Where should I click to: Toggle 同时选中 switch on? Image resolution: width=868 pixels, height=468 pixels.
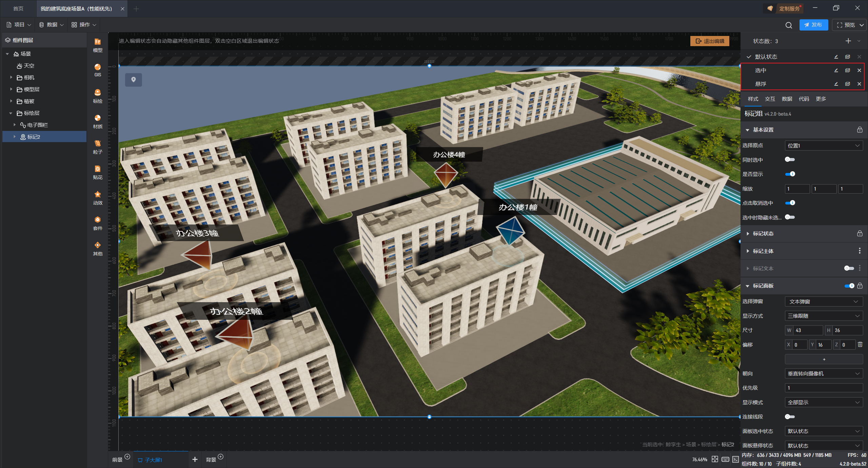[x=790, y=160]
